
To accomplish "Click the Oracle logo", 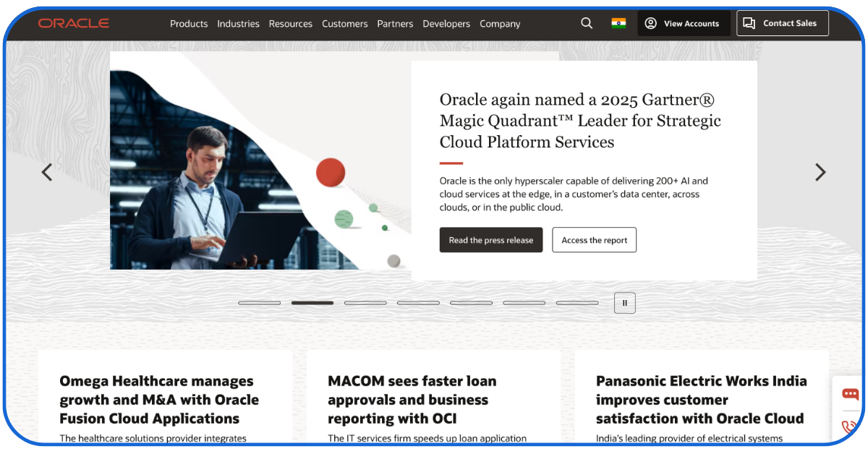I will click(74, 23).
